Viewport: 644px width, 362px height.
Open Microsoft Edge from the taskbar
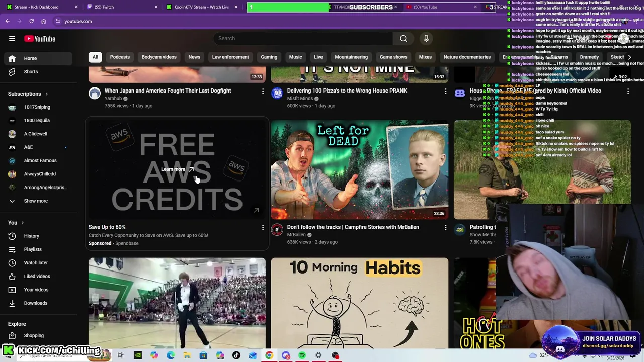pos(171,355)
